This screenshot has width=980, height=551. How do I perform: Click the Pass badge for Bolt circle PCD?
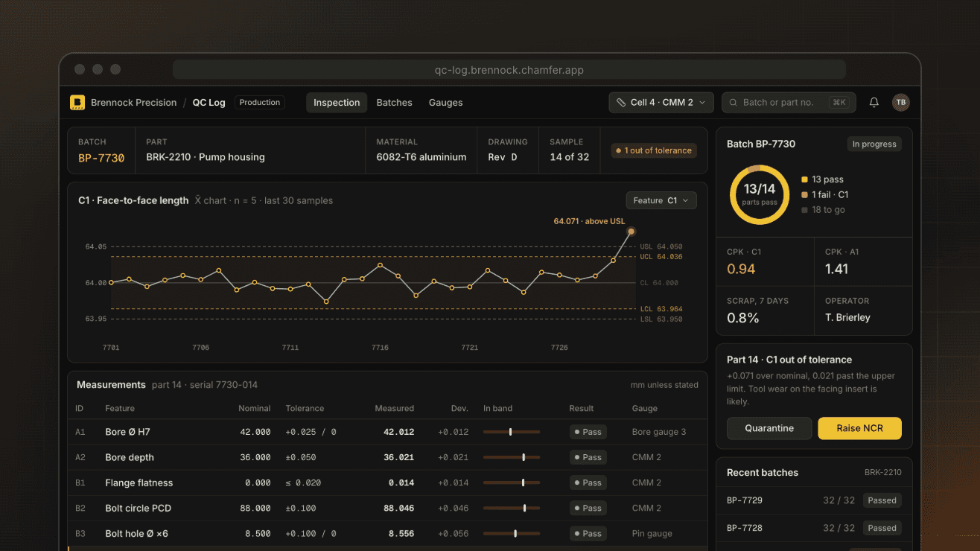point(588,508)
